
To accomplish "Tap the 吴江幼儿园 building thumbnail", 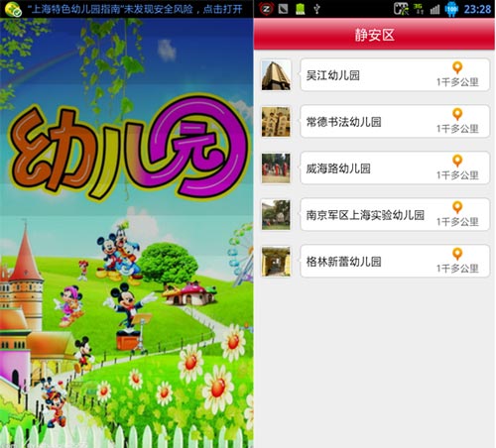I will click(276, 75).
